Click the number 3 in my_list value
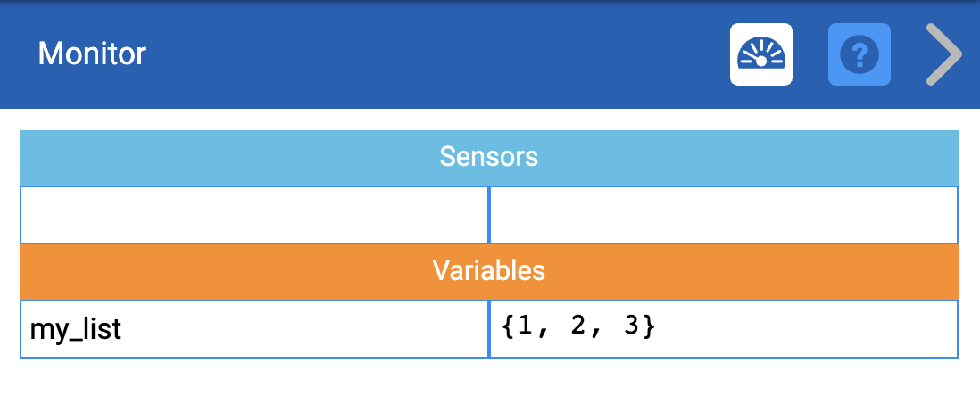This screenshot has width=980, height=396. coord(632,327)
